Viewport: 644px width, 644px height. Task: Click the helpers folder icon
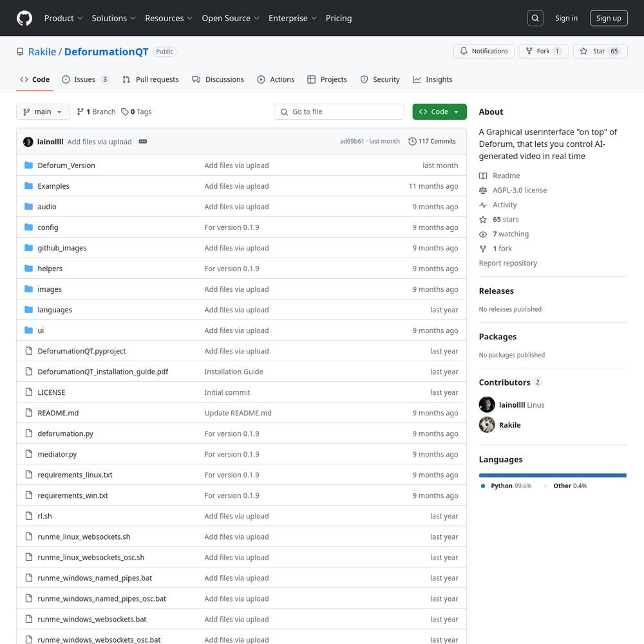tap(28, 268)
